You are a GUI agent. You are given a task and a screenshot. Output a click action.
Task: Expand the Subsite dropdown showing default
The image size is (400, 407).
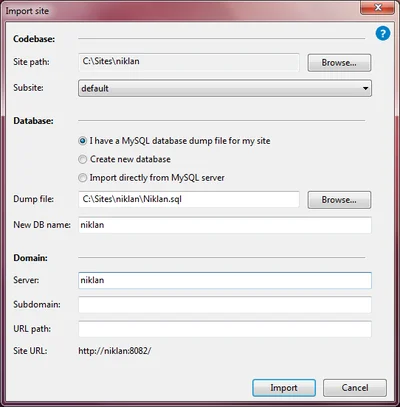tap(225, 88)
